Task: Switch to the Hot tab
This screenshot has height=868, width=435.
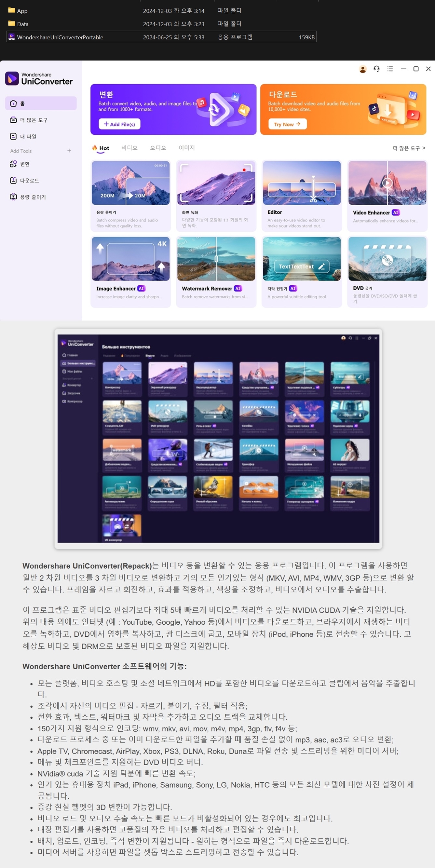Action: [x=101, y=148]
